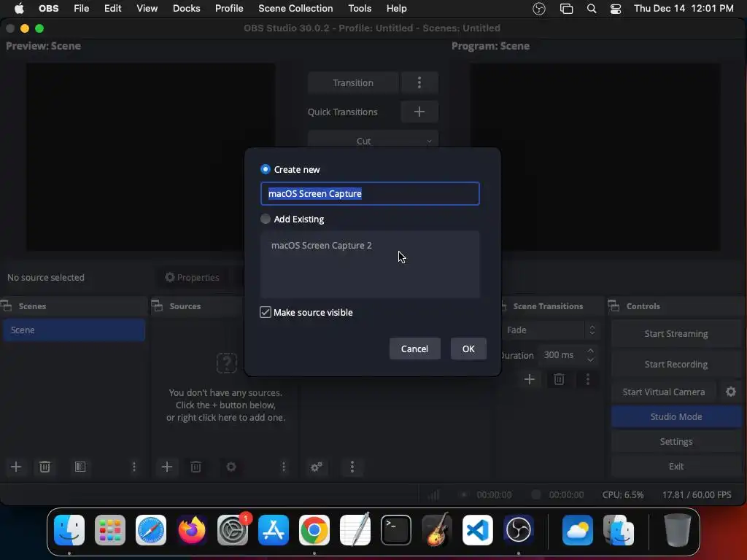747x560 pixels.
Task: Open the File menu
Action: (82, 8)
